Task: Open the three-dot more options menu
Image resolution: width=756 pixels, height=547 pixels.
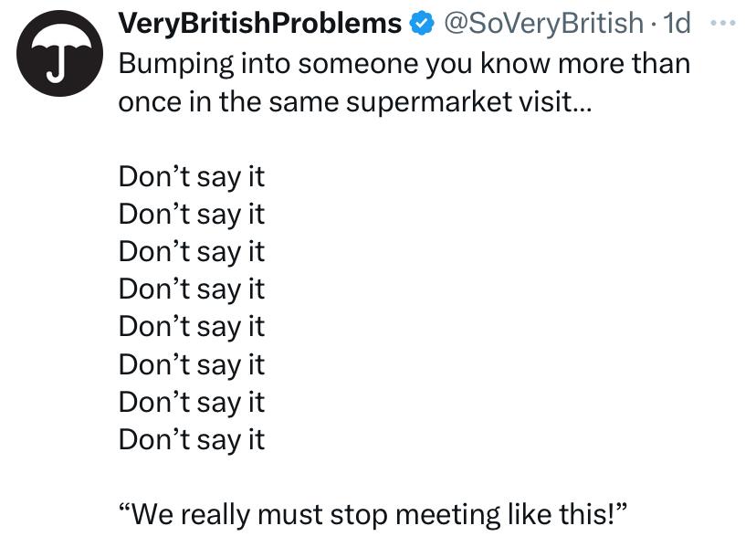Action: click(721, 22)
